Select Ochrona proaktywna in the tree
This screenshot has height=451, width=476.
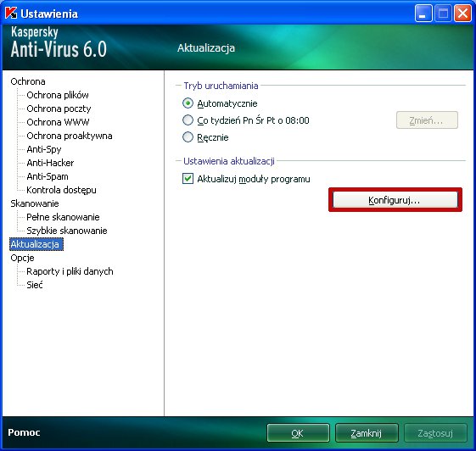tap(70, 136)
